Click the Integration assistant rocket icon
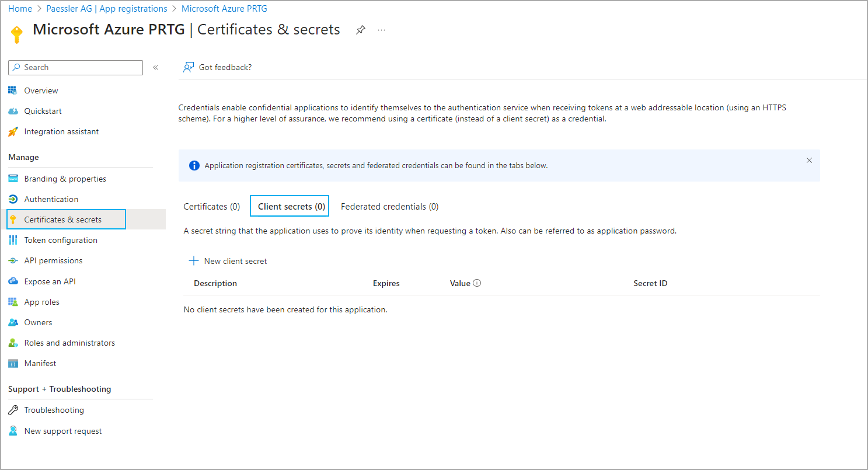 click(x=13, y=131)
